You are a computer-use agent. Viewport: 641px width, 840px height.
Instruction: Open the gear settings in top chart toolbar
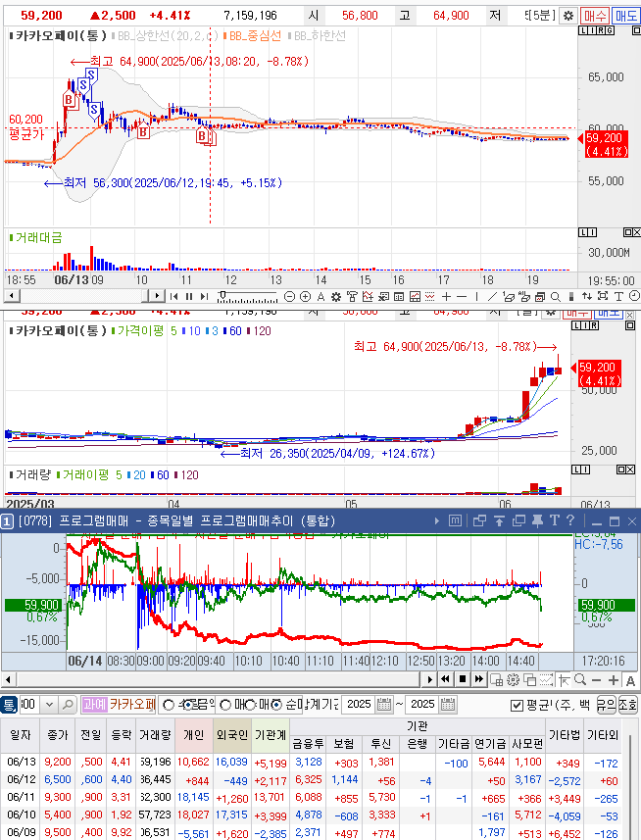pyautogui.click(x=336, y=296)
